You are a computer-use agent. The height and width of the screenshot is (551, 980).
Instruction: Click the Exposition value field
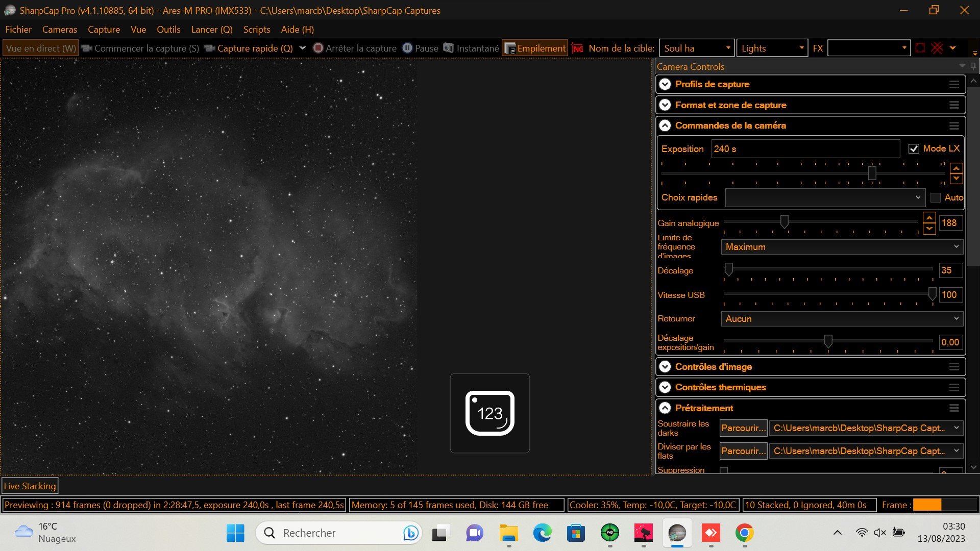805,149
